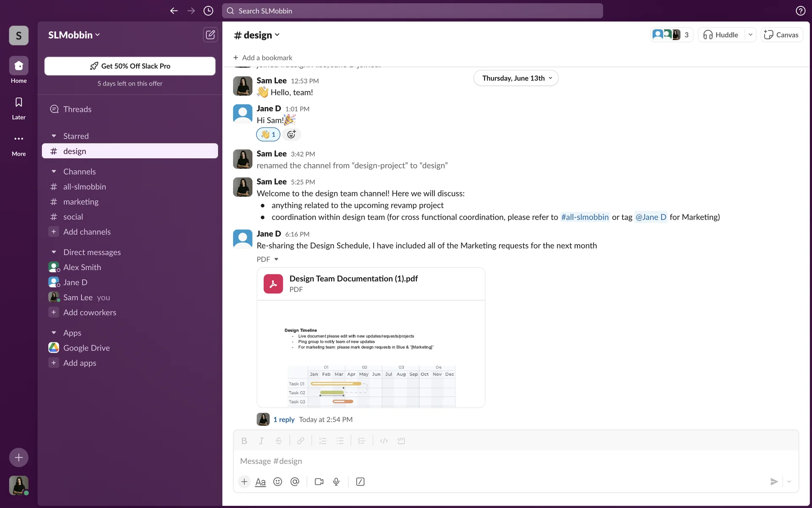Open the marketing channel
812x508 pixels.
81,202
